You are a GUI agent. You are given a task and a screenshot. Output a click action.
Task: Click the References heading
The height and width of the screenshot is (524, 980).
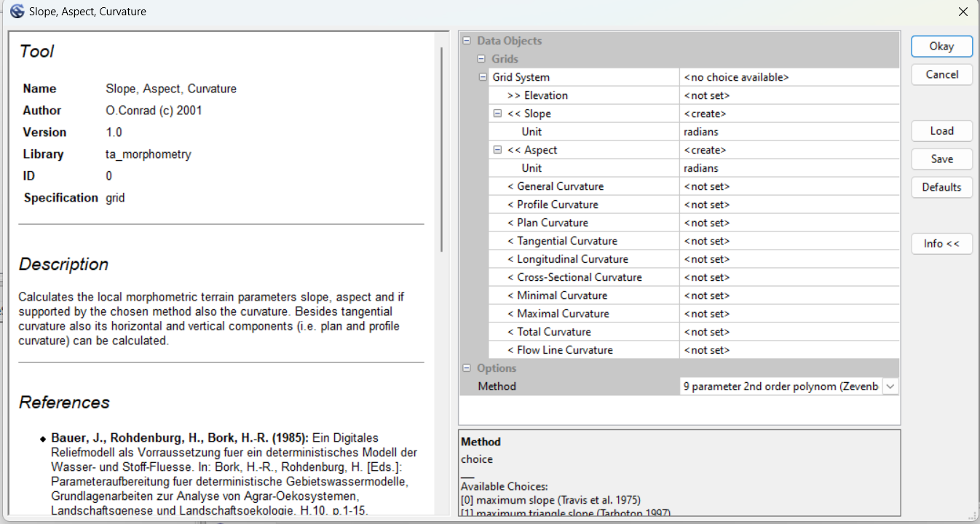(x=64, y=402)
